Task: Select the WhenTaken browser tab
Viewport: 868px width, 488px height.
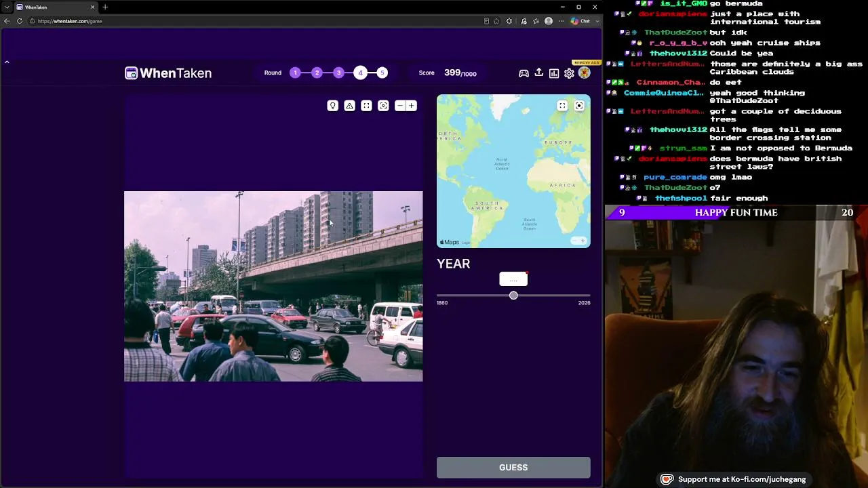Action: tap(56, 7)
